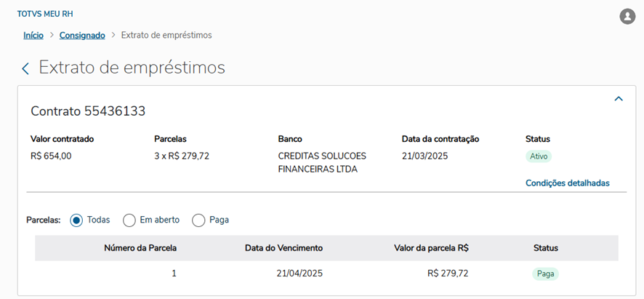The image size is (644, 299).
Task: Click the Status column header in the table
Action: point(545,248)
